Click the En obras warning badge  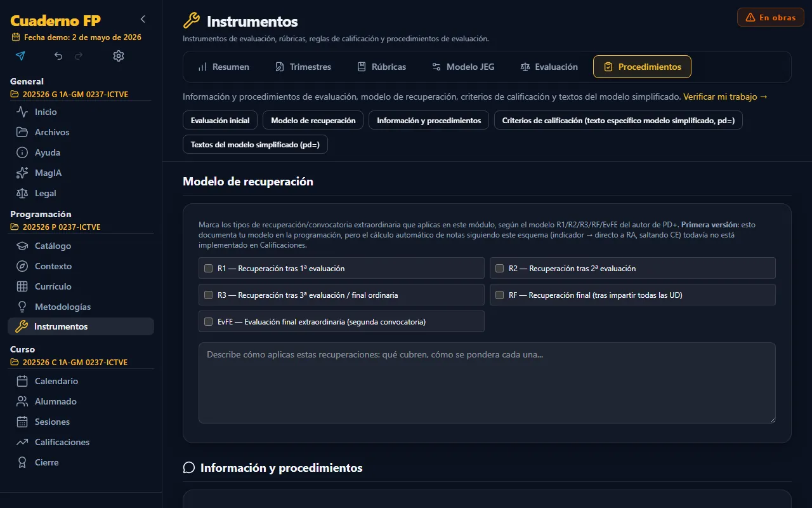(x=771, y=17)
